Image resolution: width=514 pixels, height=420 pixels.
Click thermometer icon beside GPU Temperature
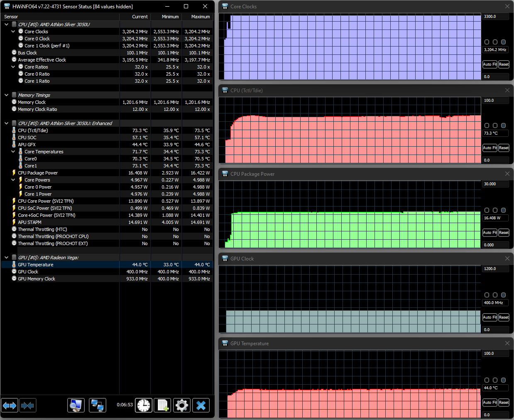click(14, 265)
